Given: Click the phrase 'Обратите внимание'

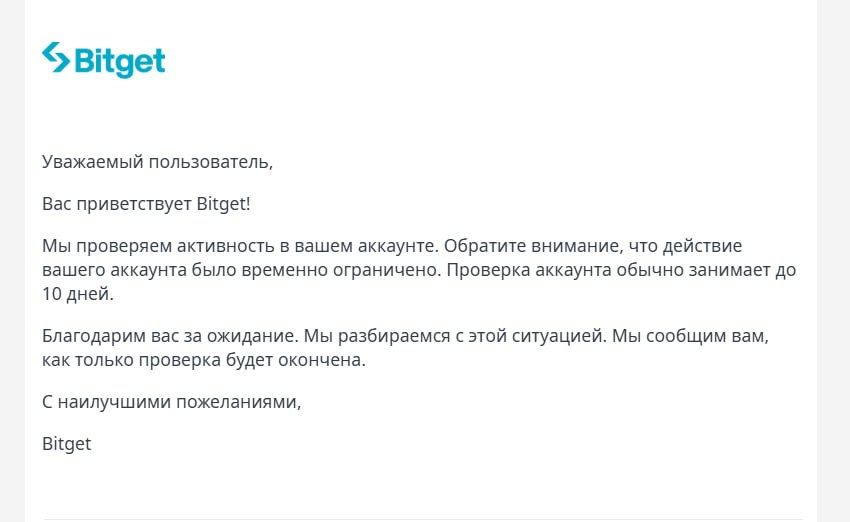Looking at the screenshot, I should [532, 246].
